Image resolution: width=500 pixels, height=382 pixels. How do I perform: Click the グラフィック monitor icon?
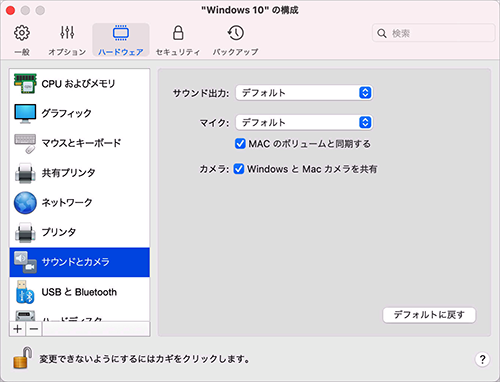pyautogui.click(x=25, y=113)
